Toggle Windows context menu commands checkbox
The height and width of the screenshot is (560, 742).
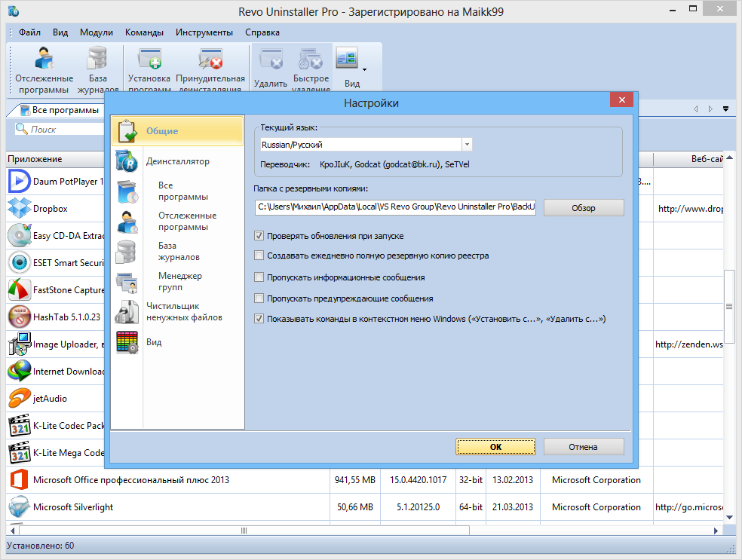(x=259, y=319)
